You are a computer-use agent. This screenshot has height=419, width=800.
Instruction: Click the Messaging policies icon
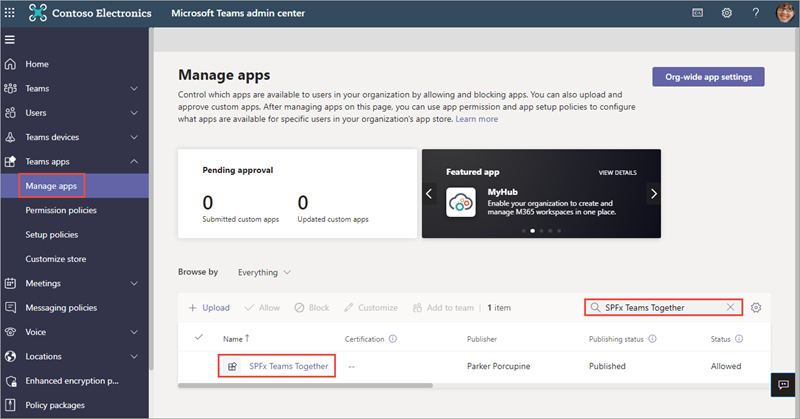pyautogui.click(x=10, y=307)
